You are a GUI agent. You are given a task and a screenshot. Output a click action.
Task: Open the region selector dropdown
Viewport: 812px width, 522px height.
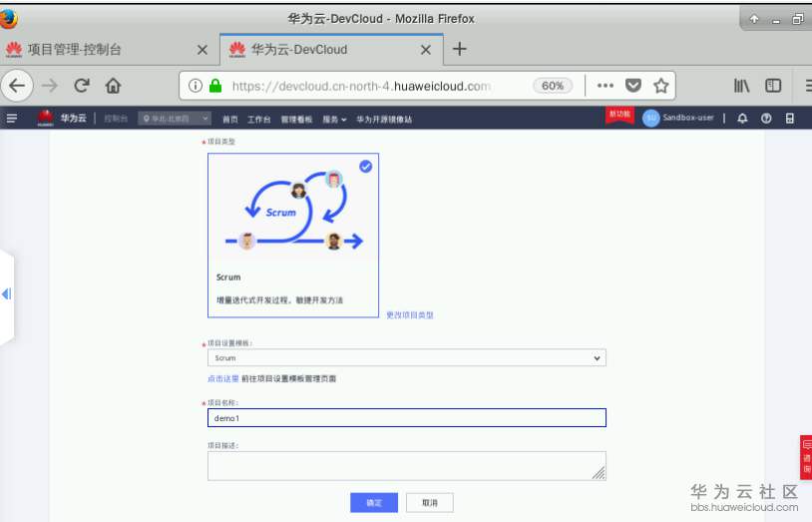[x=175, y=119]
